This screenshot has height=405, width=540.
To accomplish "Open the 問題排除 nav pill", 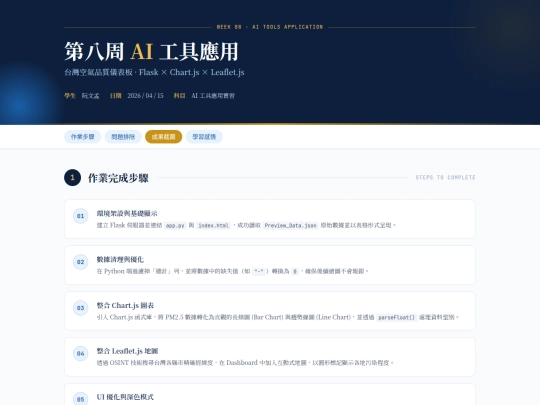I will pos(123,137).
